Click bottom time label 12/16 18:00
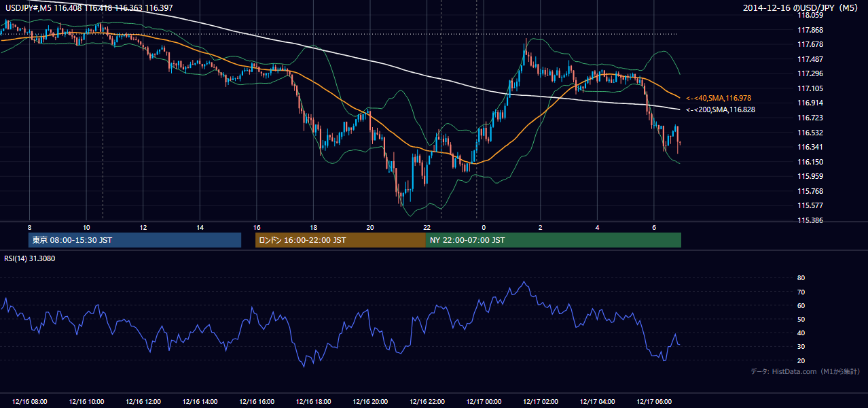Screen dimensions: 868x408 tap(314, 402)
